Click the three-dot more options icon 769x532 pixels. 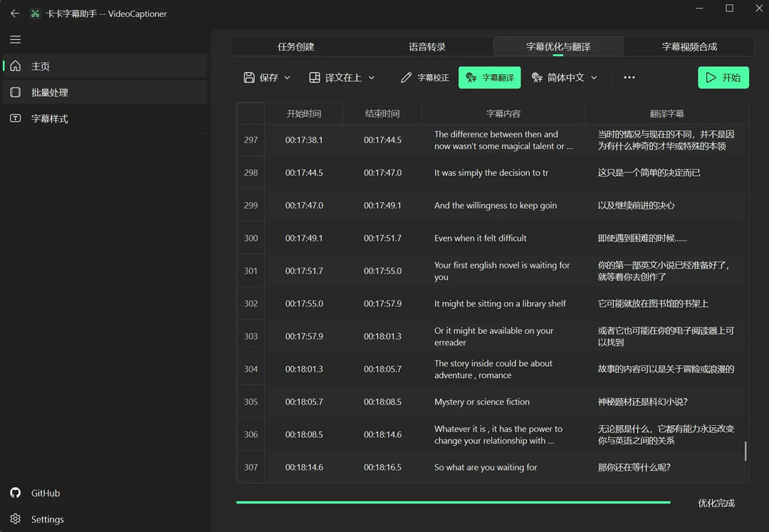pyautogui.click(x=629, y=78)
